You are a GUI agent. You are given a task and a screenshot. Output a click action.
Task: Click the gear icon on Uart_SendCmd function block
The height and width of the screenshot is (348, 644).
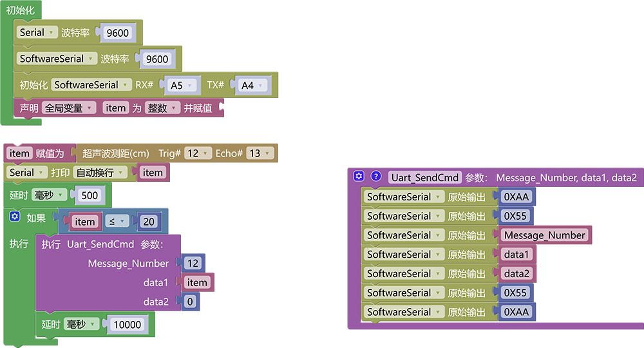click(x=359, y=177)
